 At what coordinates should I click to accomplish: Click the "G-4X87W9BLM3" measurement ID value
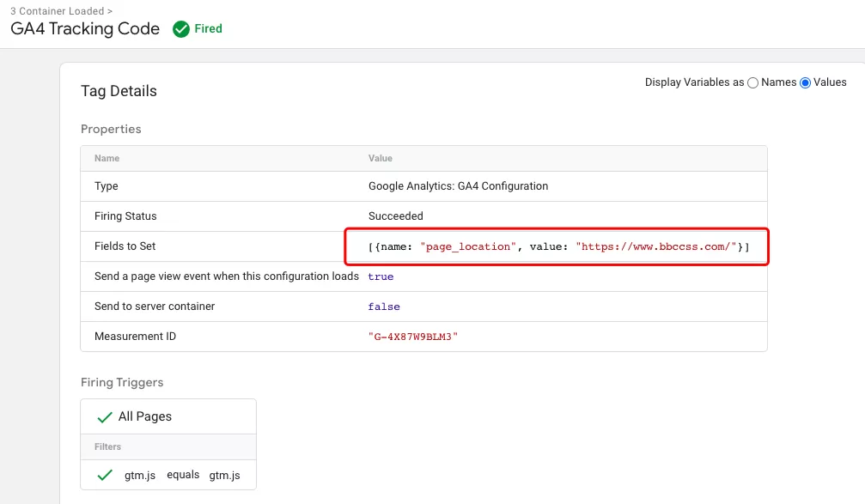coord(413,337)
